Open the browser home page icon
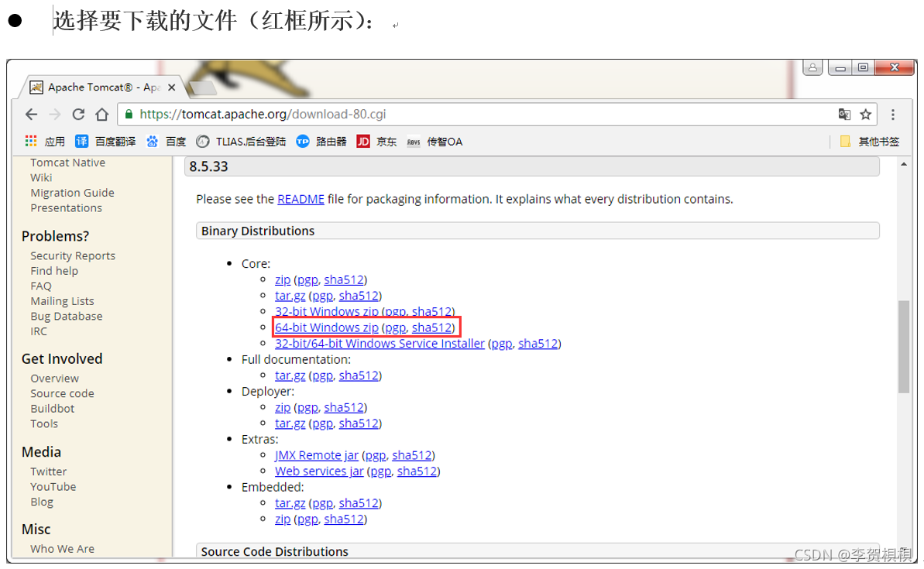The image size is (924, 569). [x=102, y=115]
